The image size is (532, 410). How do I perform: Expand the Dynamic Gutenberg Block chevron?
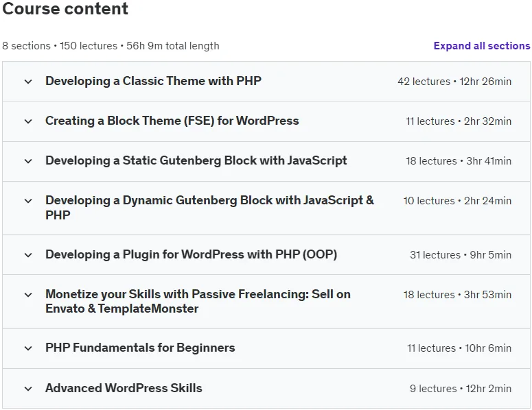pos(28,201)
